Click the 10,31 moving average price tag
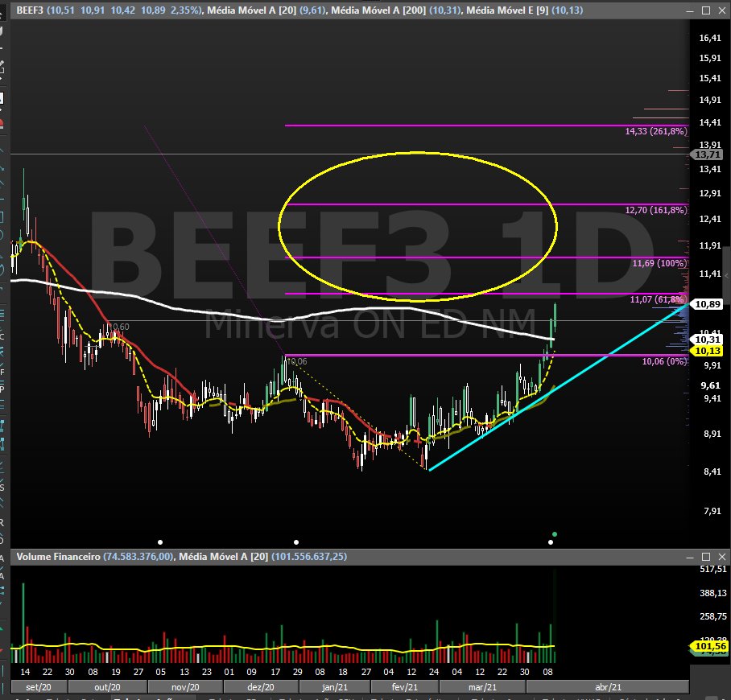This screenshot has width=731, height=700. [x=707, y=340]
